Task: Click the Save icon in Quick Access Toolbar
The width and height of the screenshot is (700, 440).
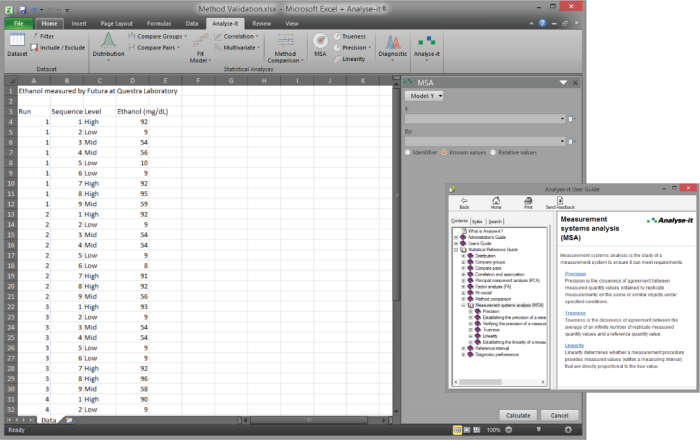Action: pos(22,9)
